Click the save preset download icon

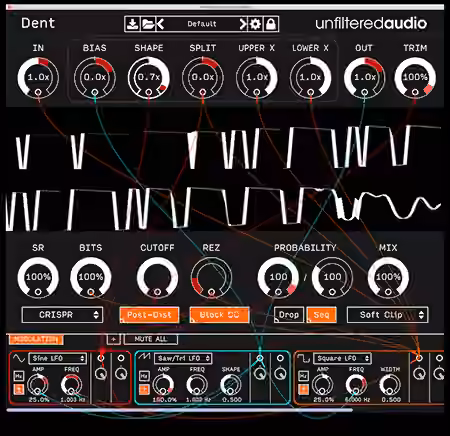click(x=133, y=24)
